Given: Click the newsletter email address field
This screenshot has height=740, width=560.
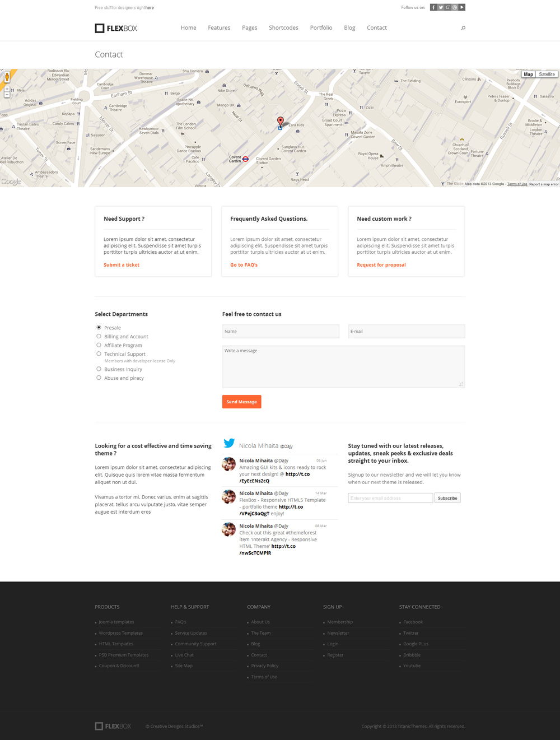Looking at the screenshot, I should (390, 497).
